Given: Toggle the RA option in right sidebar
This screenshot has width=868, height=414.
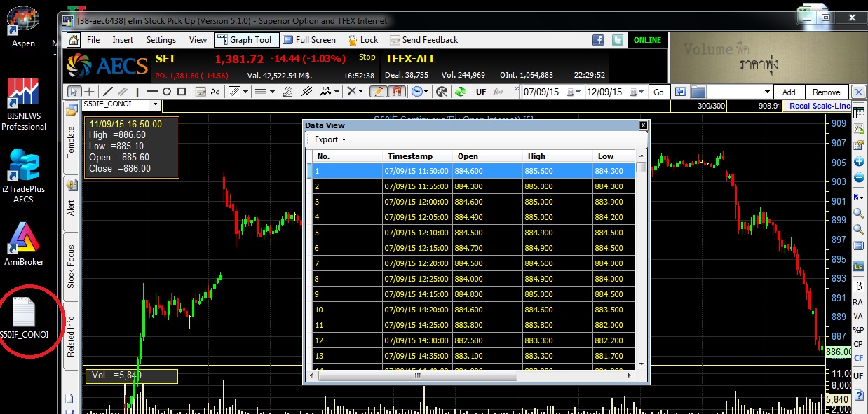Looking at the screenshot, I should (x=858, y=302).
